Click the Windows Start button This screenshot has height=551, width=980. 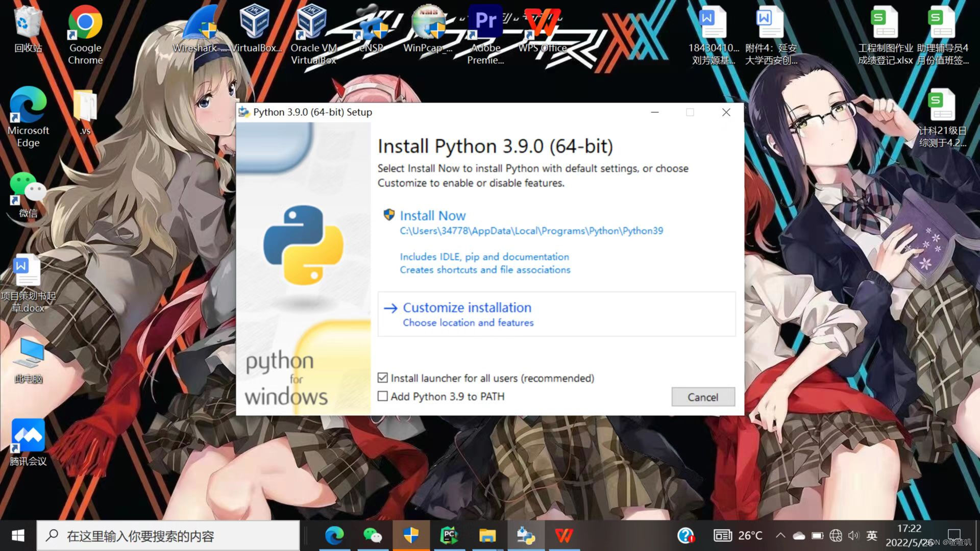18,535
